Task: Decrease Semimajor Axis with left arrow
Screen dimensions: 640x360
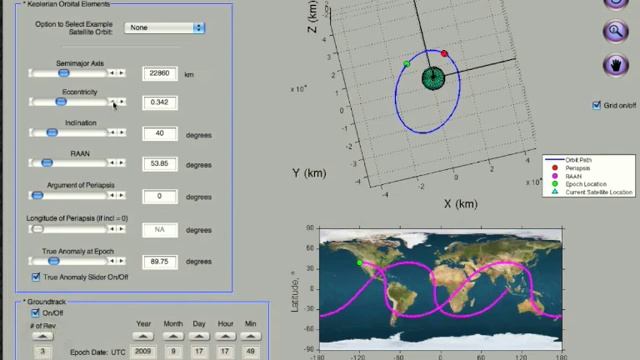Action: click(x=112, y=73)
